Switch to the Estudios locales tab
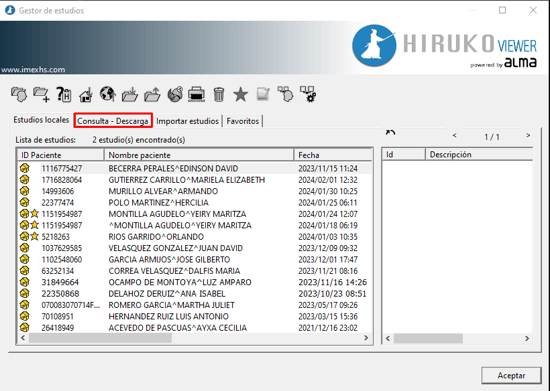 tap(41, 120)
